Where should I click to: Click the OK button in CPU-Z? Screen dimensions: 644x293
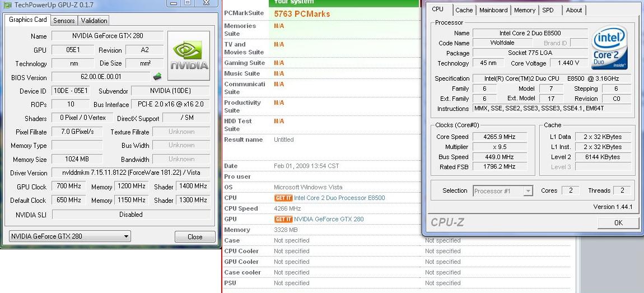pyautogui.click(x=618, y=223)
